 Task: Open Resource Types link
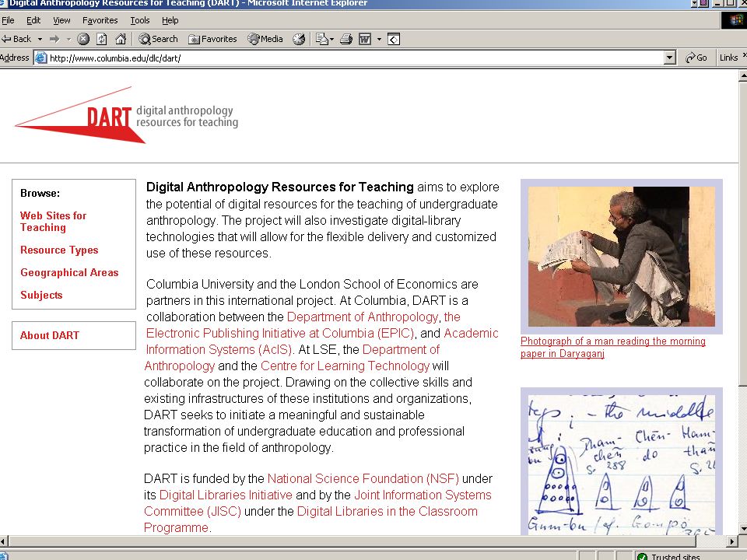click(x=59, y=250)
